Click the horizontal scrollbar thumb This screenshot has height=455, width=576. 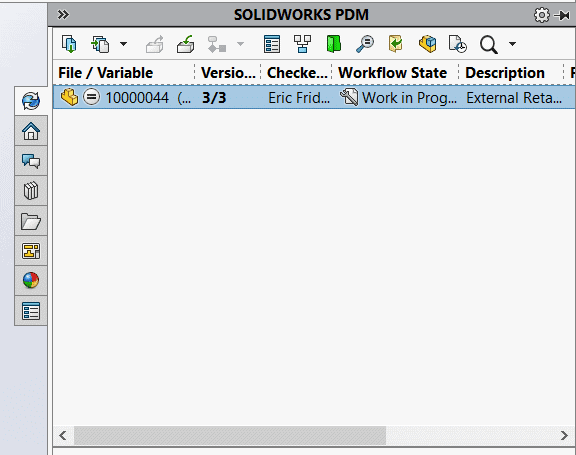coord(230,436)
